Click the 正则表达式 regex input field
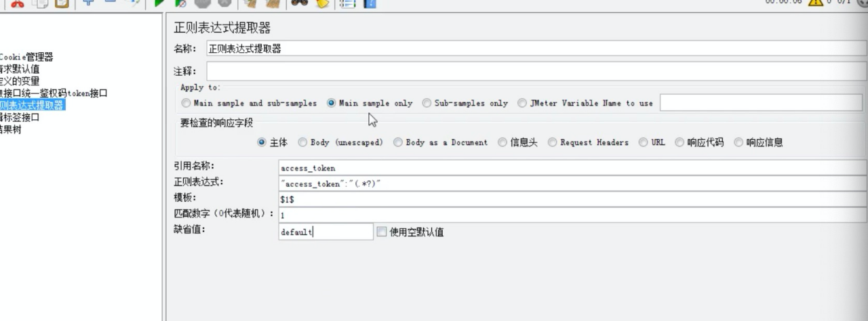 pos(570,184)
